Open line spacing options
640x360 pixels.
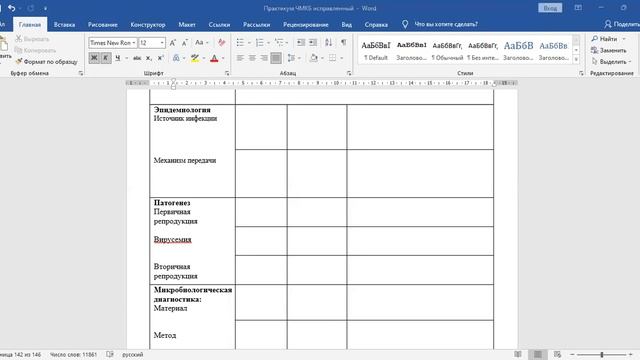291,58
